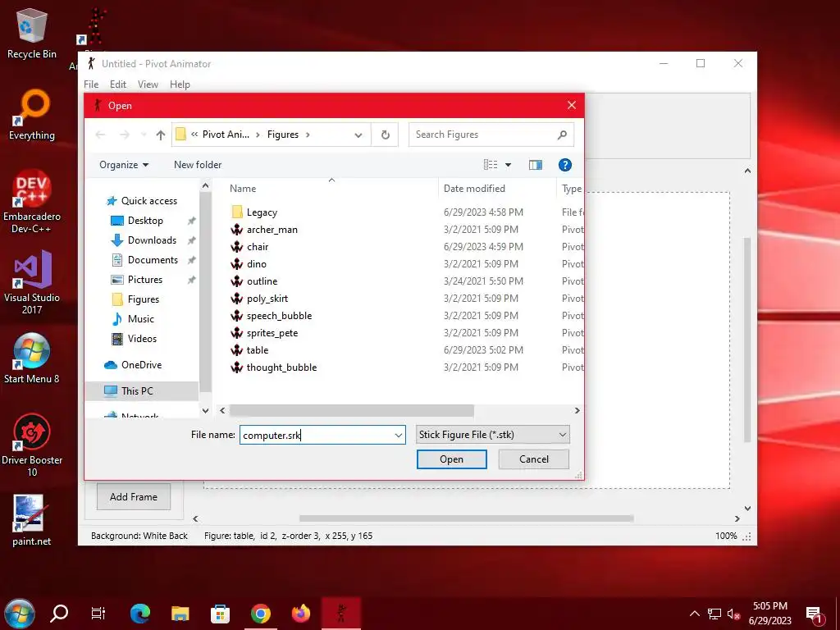Open File Explorer from the taskbar
The image size is (840, 630).
point(180,614)
